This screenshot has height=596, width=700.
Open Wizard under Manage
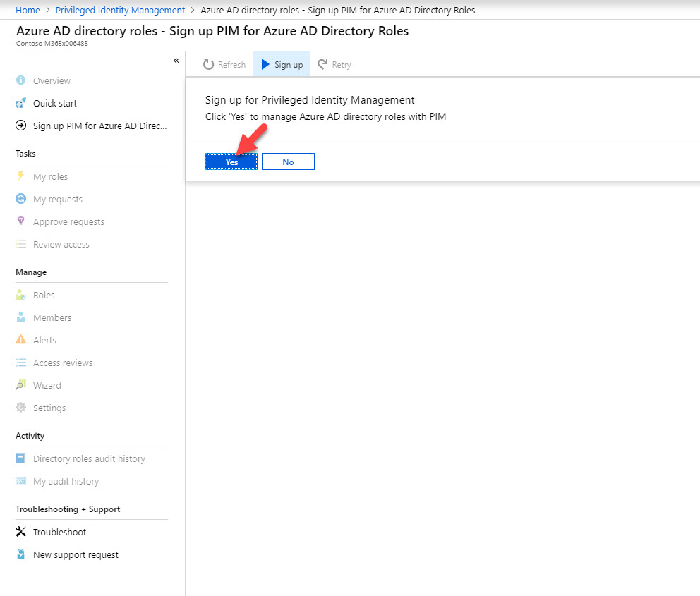(x=47, y=385)
